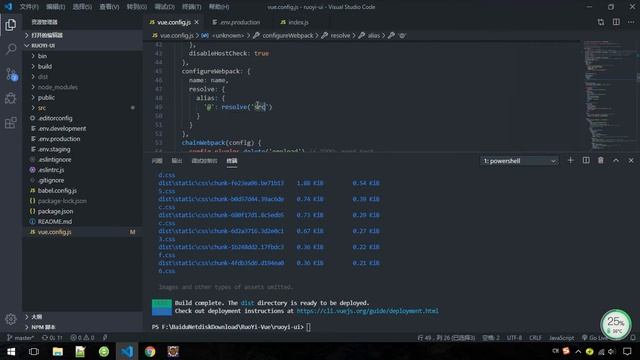Open Notepad++ from the taskbar
The height and width of the screenshot is (360, 640).
click(80, 351)
